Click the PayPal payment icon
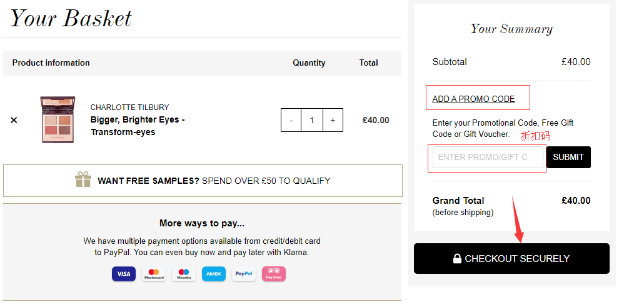 tap(244, 274)
